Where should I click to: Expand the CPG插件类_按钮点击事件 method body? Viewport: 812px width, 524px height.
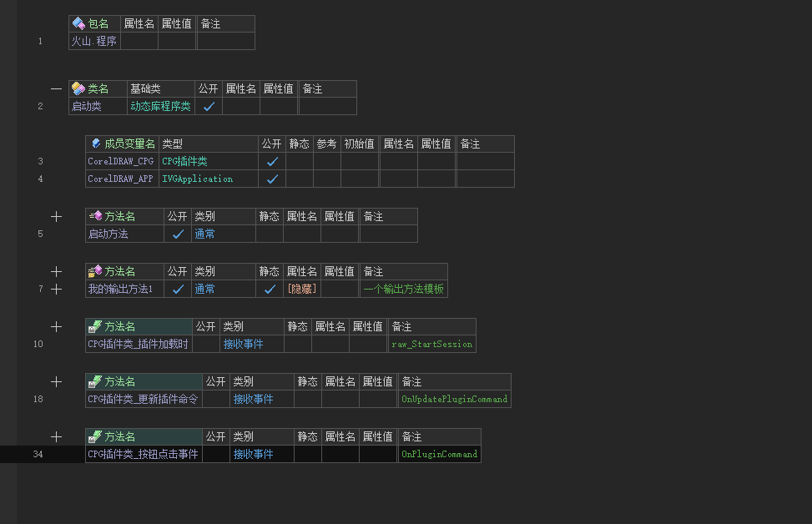coord(56,436)
